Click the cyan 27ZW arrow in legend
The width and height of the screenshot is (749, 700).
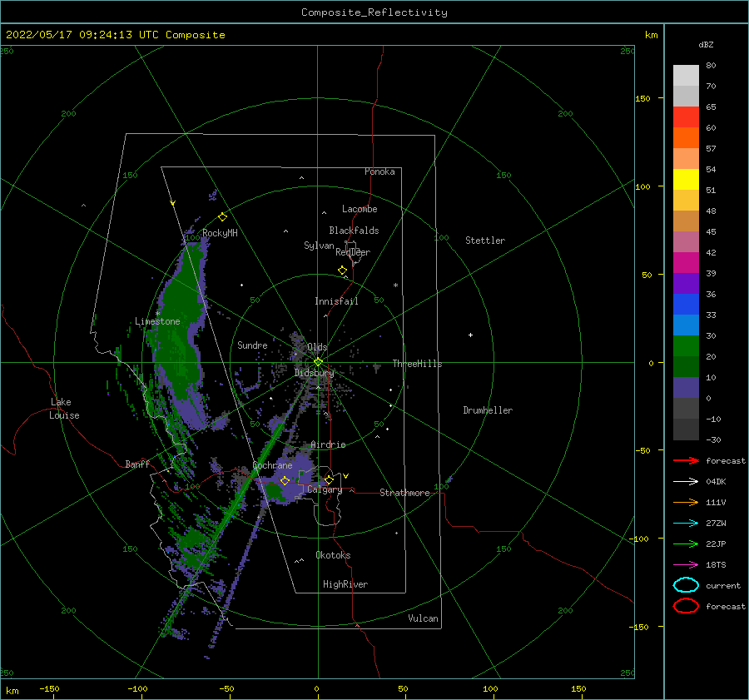coord(686,524)
